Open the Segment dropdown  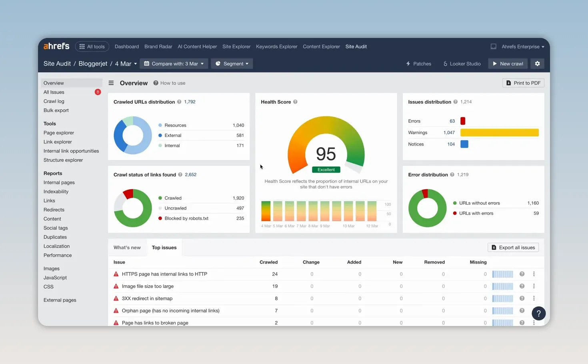[x=232, y=64]
